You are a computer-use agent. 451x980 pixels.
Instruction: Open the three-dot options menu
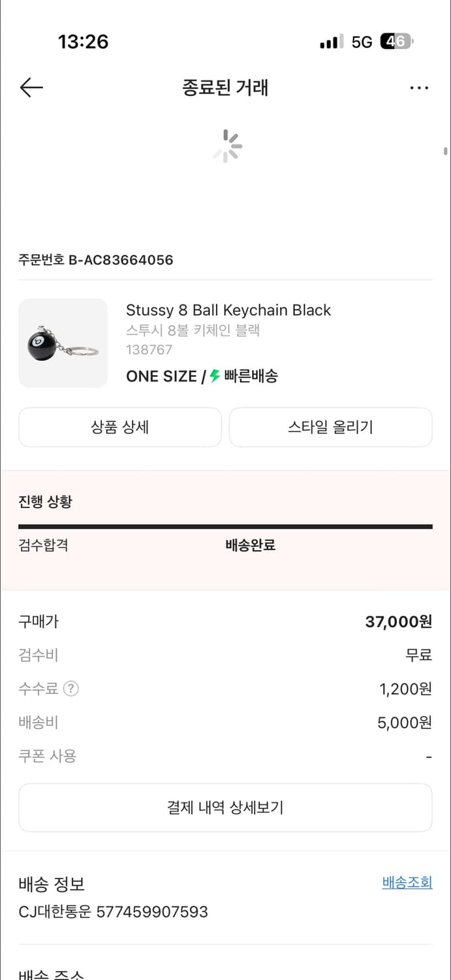(x=419, y=87)
